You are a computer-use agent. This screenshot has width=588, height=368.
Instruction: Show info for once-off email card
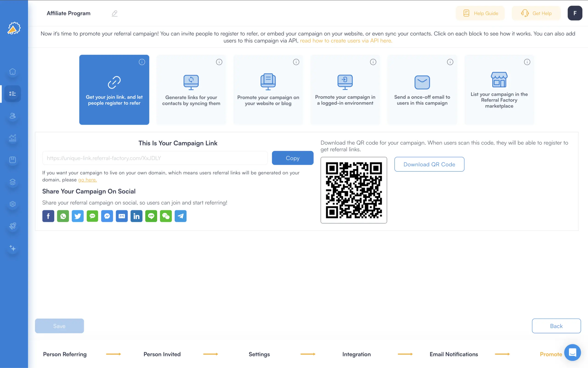450,62
